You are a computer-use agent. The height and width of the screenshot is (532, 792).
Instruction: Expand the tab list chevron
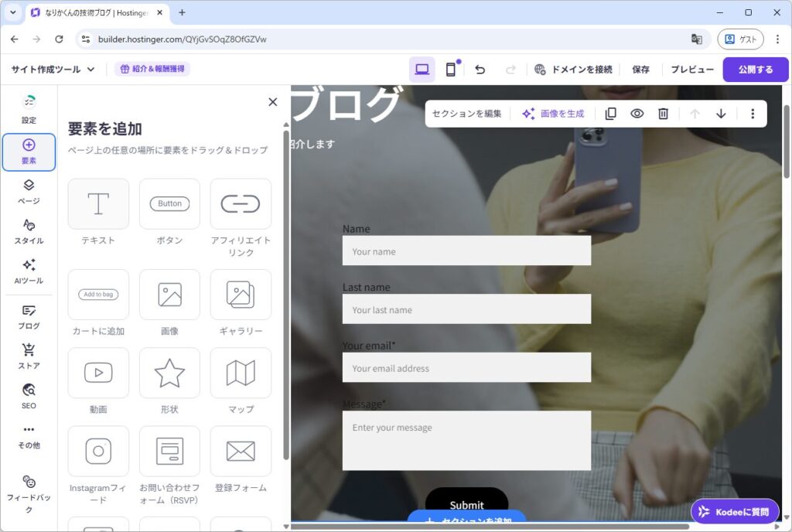pyautogui.click(x=12, y=12)
